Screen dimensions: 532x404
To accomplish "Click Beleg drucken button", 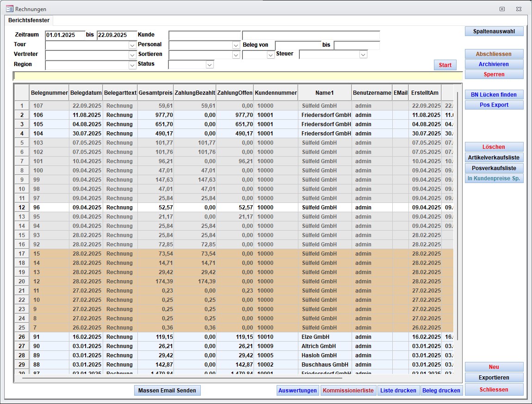I will tap(441, 391).
